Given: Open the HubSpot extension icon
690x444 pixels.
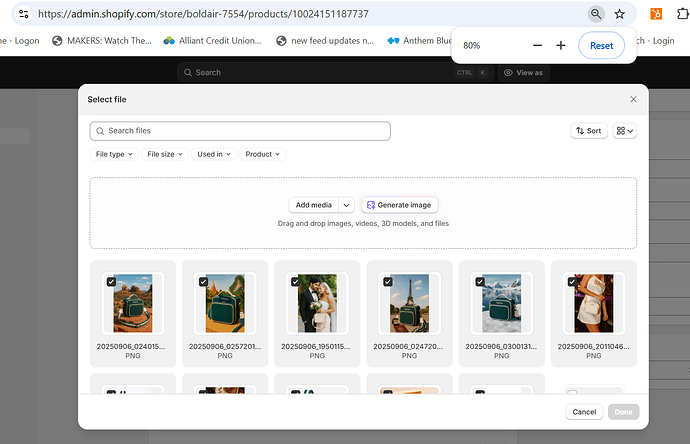Looking at the screenshot, I should (656, 14).
